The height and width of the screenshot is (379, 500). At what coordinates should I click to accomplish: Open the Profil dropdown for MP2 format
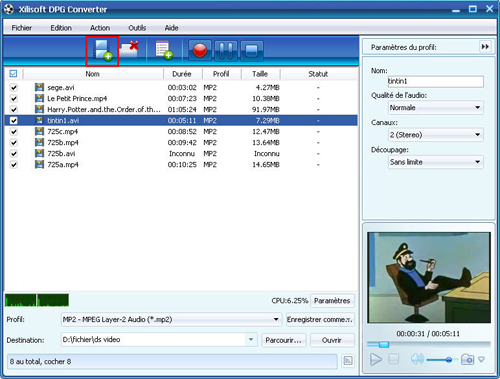click(171, 319)
